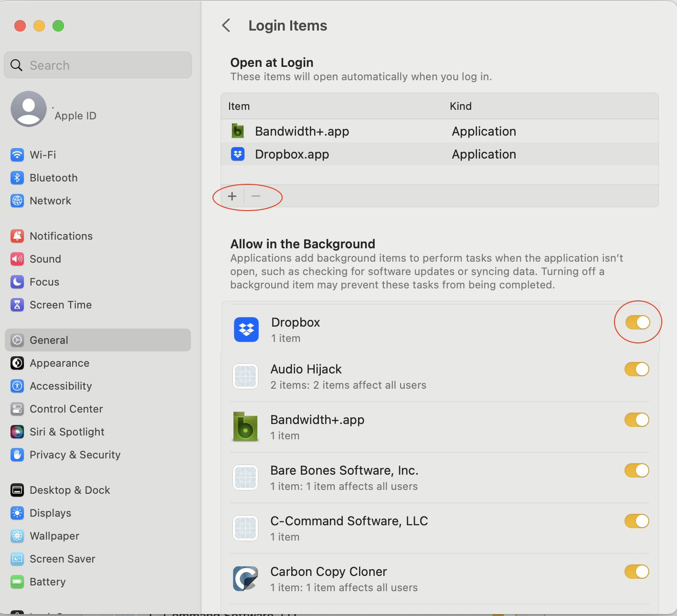Click the Screen Time hourglass icon
The width and height of the screenshot is (677, 616).
[17, 305]
